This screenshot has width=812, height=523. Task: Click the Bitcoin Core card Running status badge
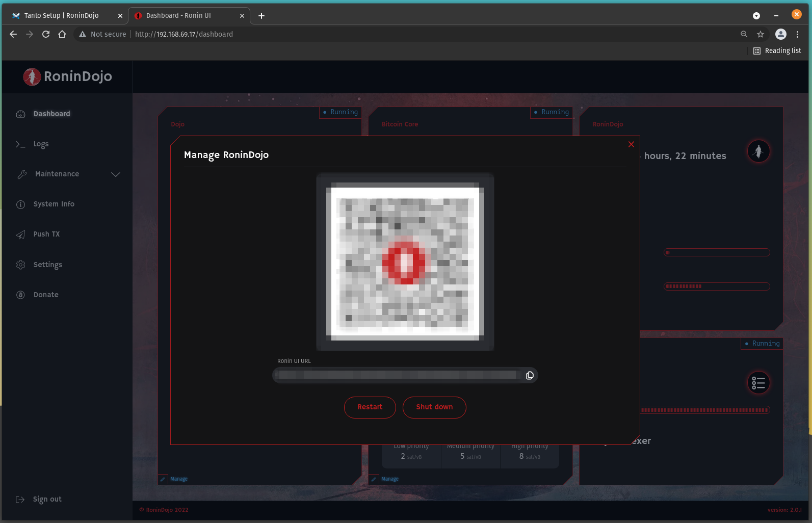pos(552,112)
